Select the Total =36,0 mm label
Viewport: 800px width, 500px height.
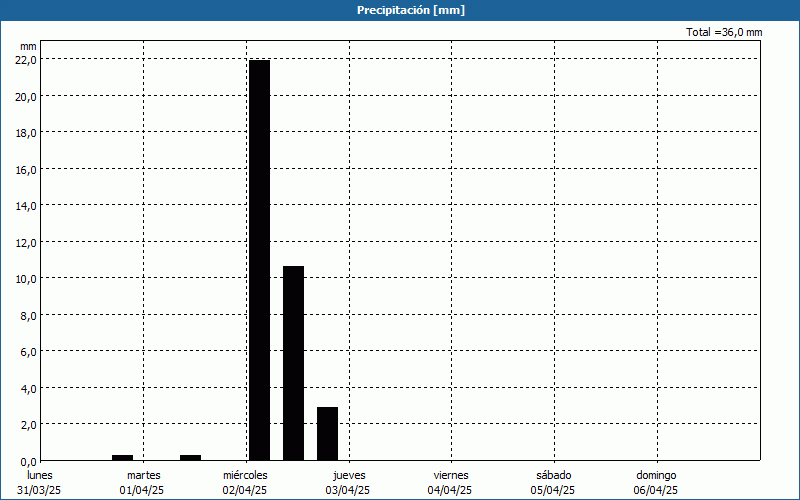tap(724, 32)
